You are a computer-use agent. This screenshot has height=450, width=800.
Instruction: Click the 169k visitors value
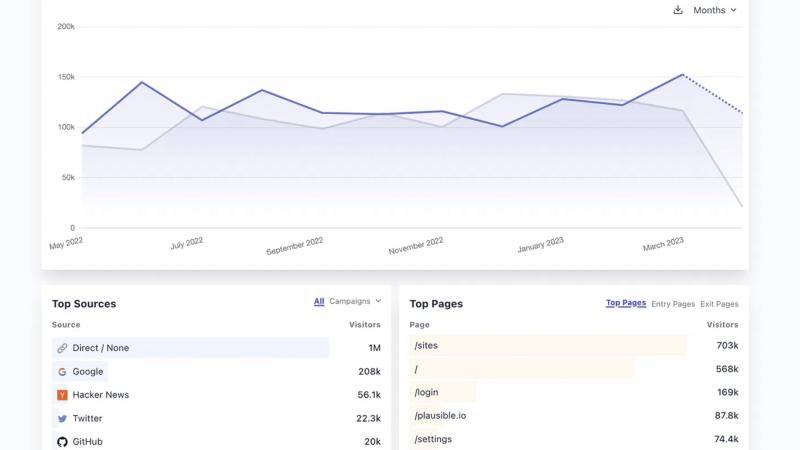728,392
